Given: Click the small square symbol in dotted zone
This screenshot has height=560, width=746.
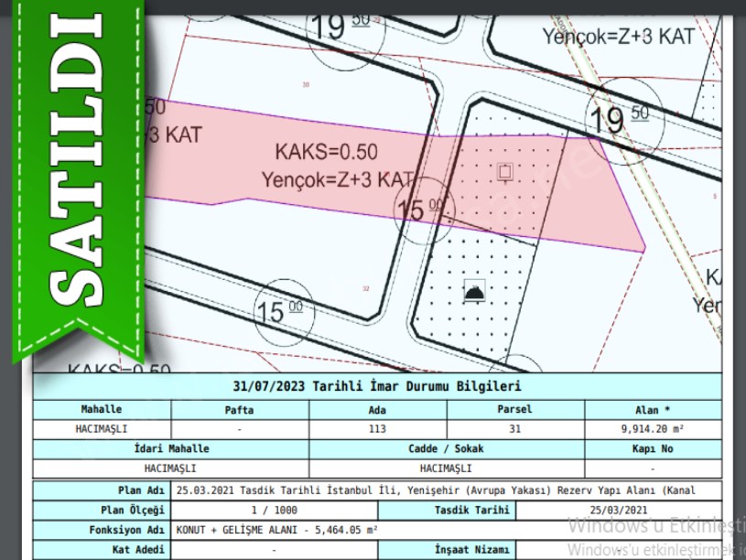Looking at the screenshot, I should 503,172.
